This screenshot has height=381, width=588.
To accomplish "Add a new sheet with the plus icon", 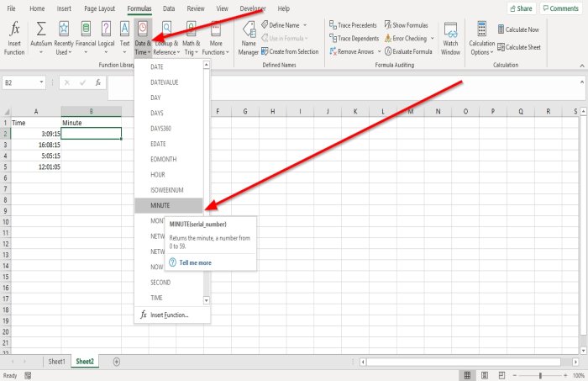I will pos(117,362).
